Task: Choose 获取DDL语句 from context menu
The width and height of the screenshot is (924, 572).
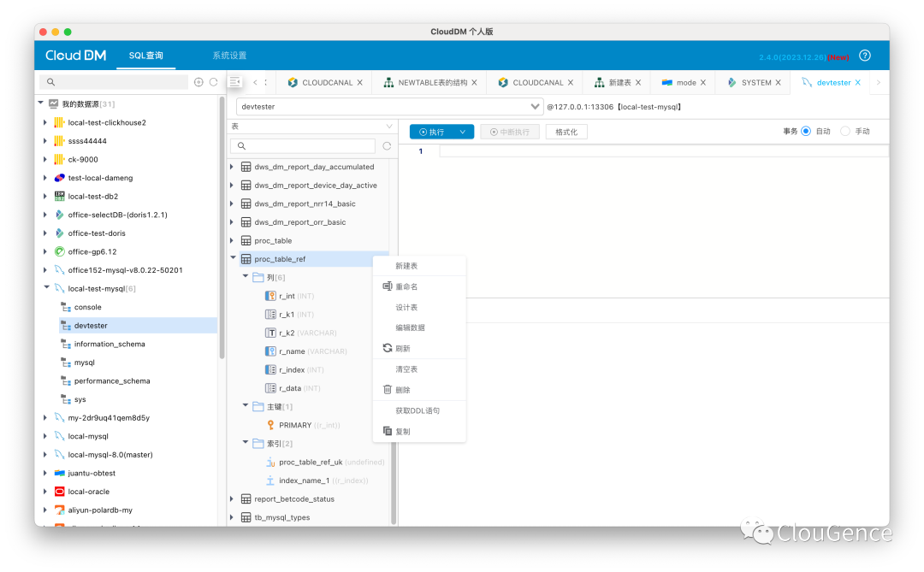Action: pyautogui.click(x=419, y=410)
